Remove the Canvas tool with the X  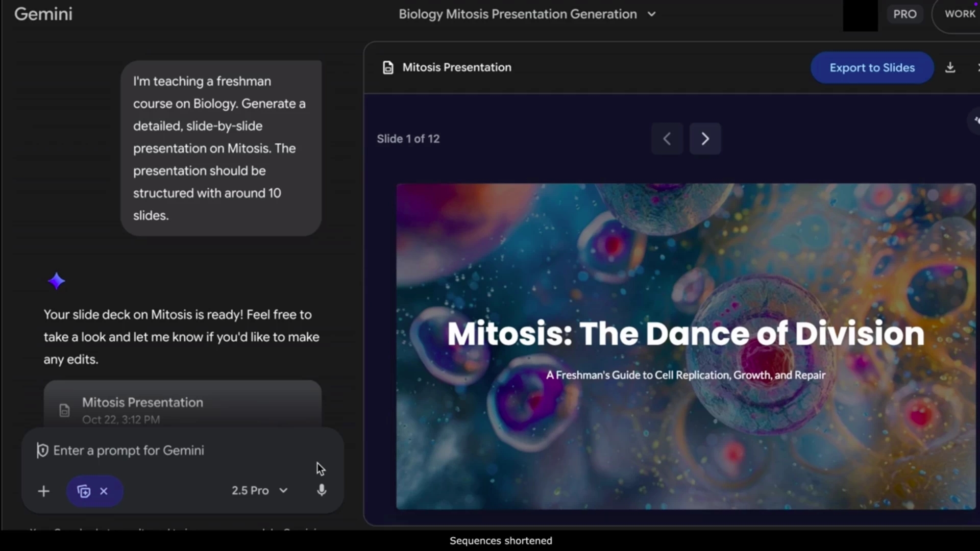point(104,491)
